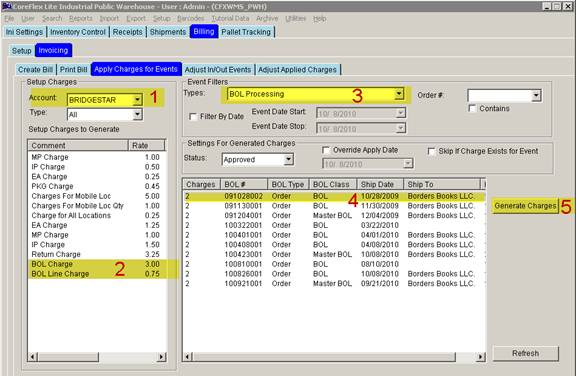Open the Adjust In/Out Events tab
576x376 pixels.
tap(218, 69)
